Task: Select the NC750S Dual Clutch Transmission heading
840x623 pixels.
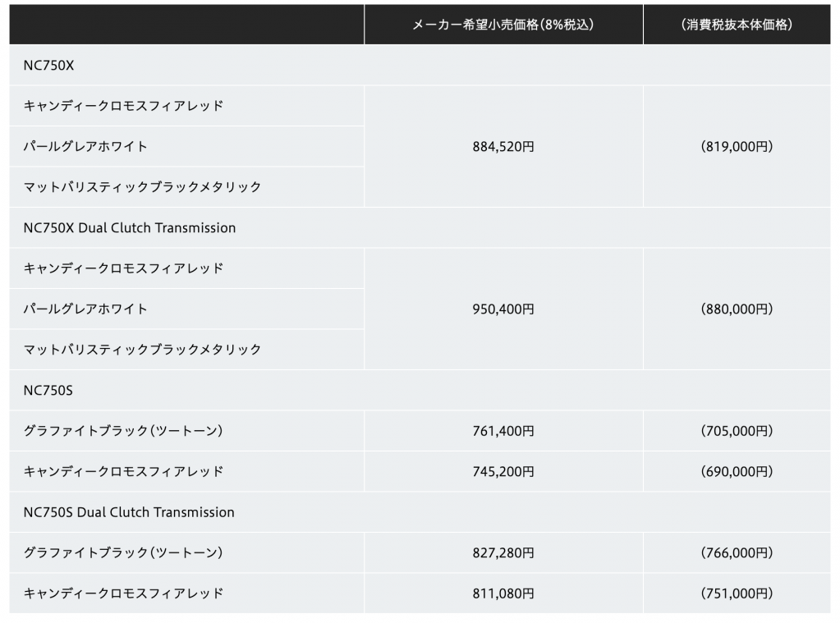Action: (129, 512)
